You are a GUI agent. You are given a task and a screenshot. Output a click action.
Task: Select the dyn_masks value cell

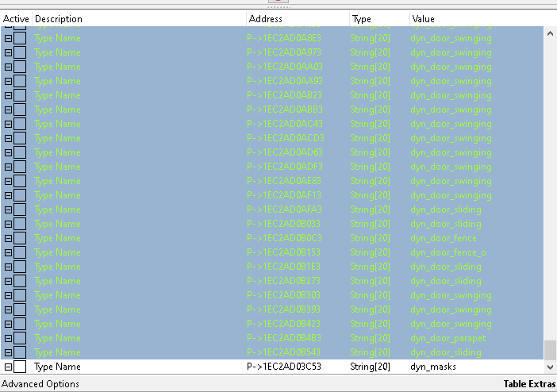coord(433,367)
